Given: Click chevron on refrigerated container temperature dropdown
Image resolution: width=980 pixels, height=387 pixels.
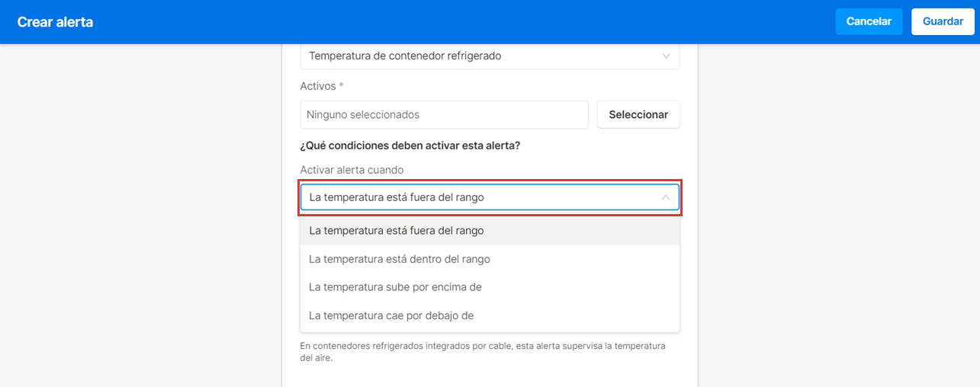Looking at the screenshot, I should coord(666,56).
